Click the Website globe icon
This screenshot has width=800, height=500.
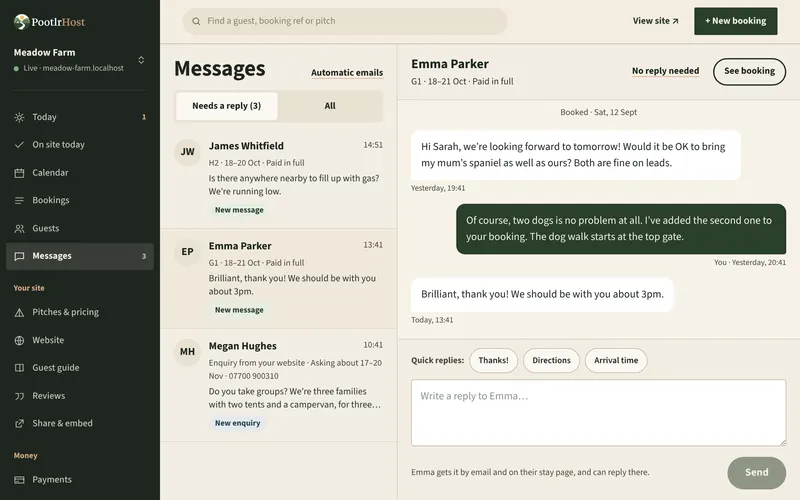click(x=19, y=340)
